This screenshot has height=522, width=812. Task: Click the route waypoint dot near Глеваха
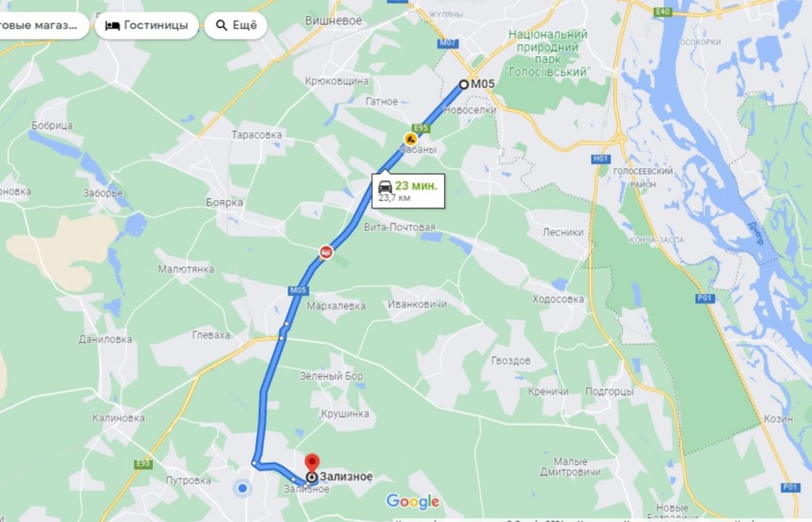click(282, 337)
